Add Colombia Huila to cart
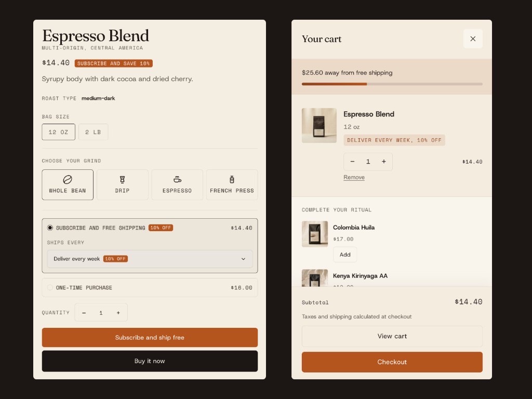532x399 pixels. click(345, 255)
